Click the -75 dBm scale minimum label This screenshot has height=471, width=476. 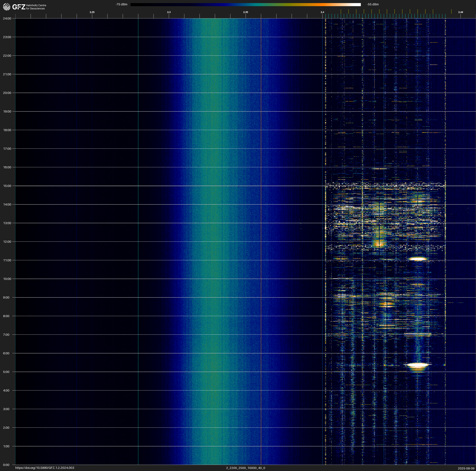(121, 4)
